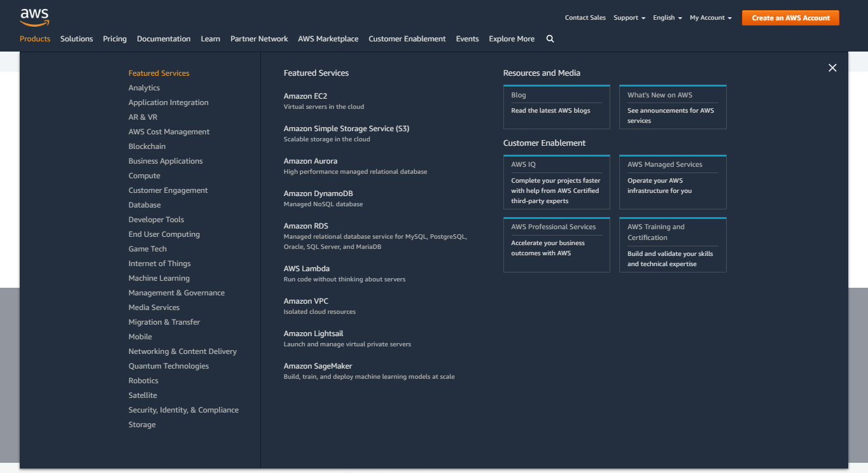
Task: Choose AWS Cost Management category
Action: [x=169, y=132]
